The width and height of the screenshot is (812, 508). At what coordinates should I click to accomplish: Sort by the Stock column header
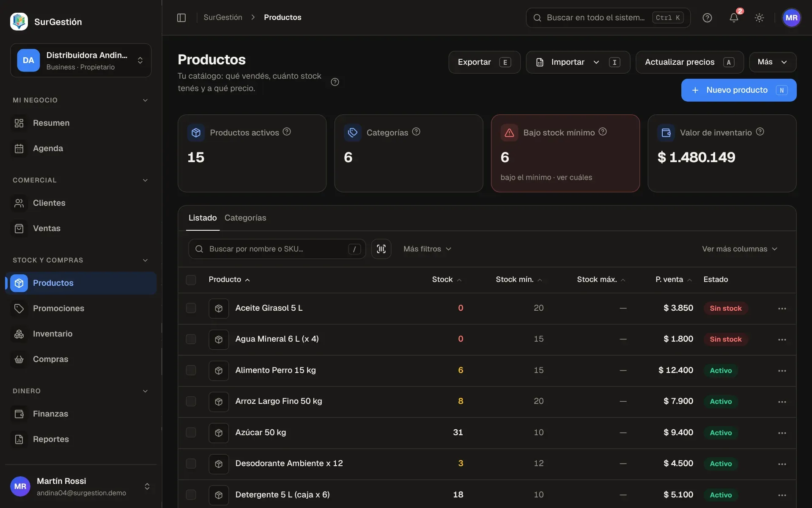[x=447, y=280]
